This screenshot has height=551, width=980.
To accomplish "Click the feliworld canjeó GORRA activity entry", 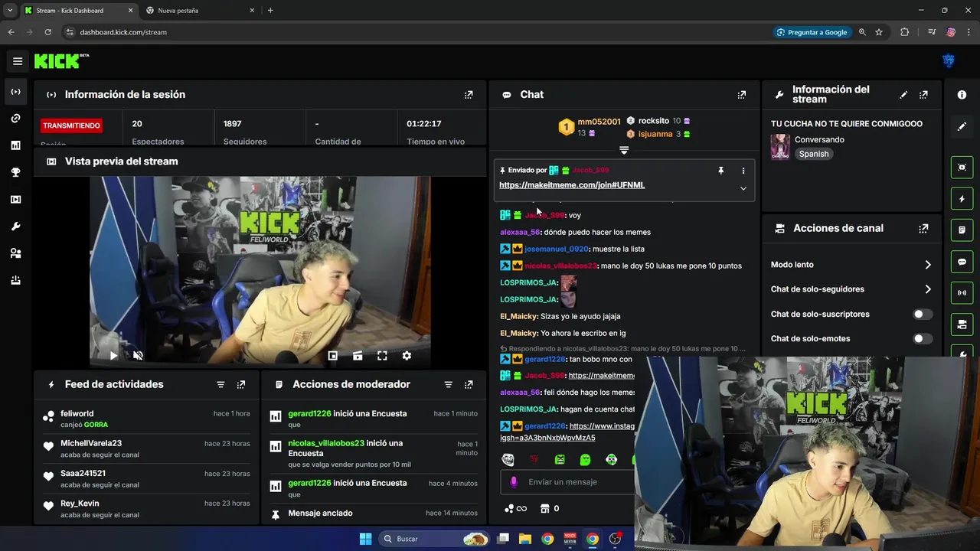I will click(x=146, y=419).
